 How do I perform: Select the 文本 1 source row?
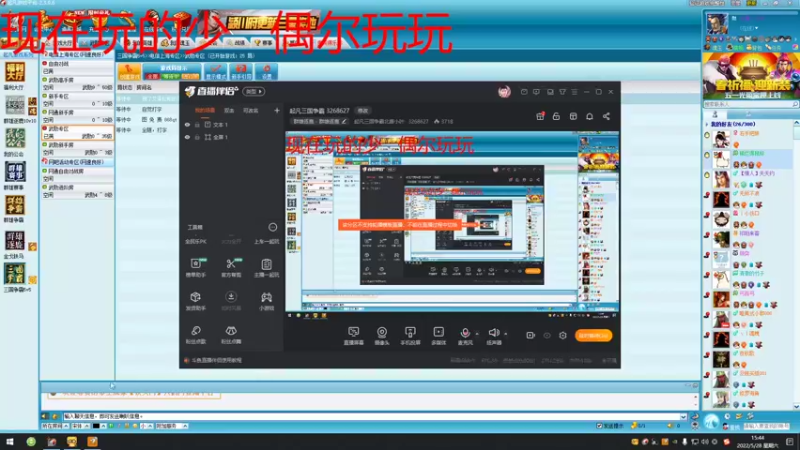click(232, 124)
